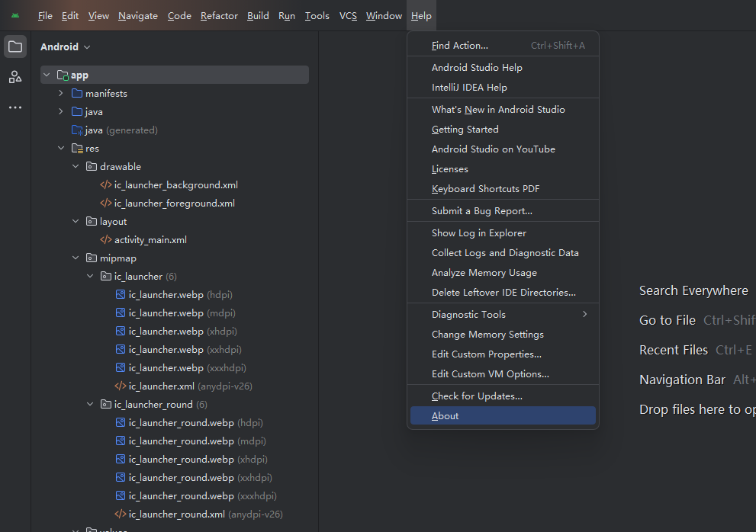
Task: Expand the manifests folder
Action: 61,93
